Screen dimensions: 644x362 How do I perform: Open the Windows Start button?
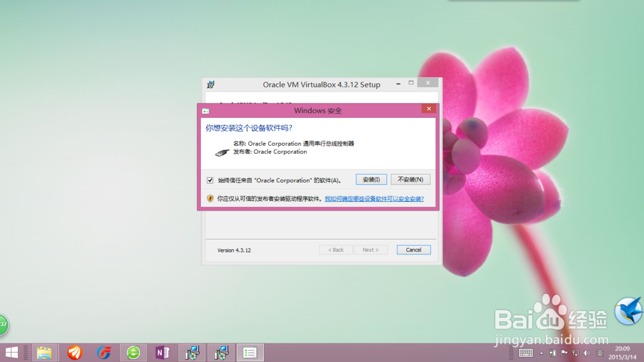pyautogui.click(x=12, y=352)
